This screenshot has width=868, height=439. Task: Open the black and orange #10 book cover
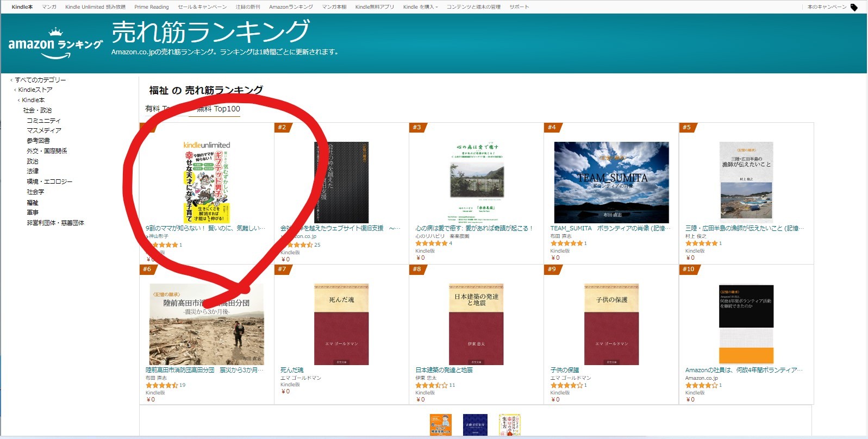(x=746, y=324)
